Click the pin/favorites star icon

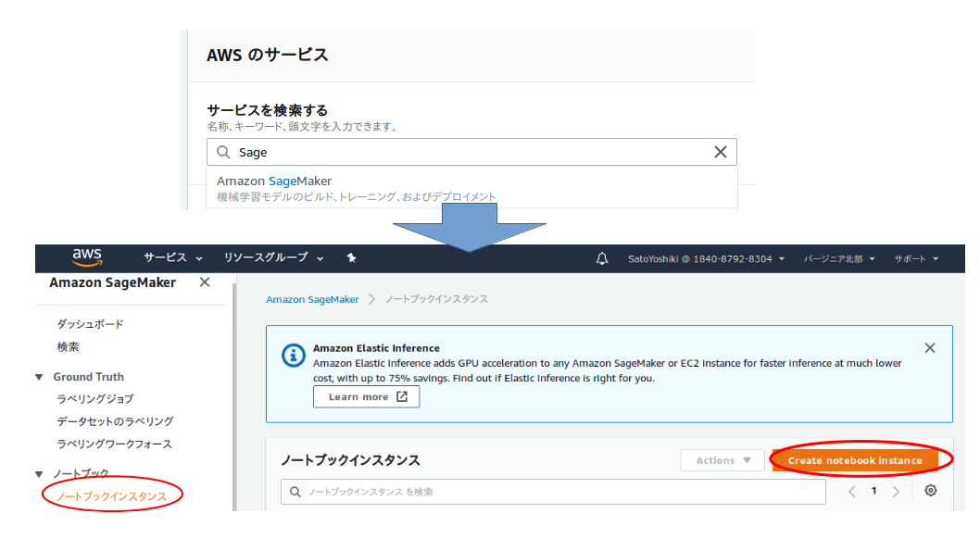pyautogui.click(x=351, y=258)
